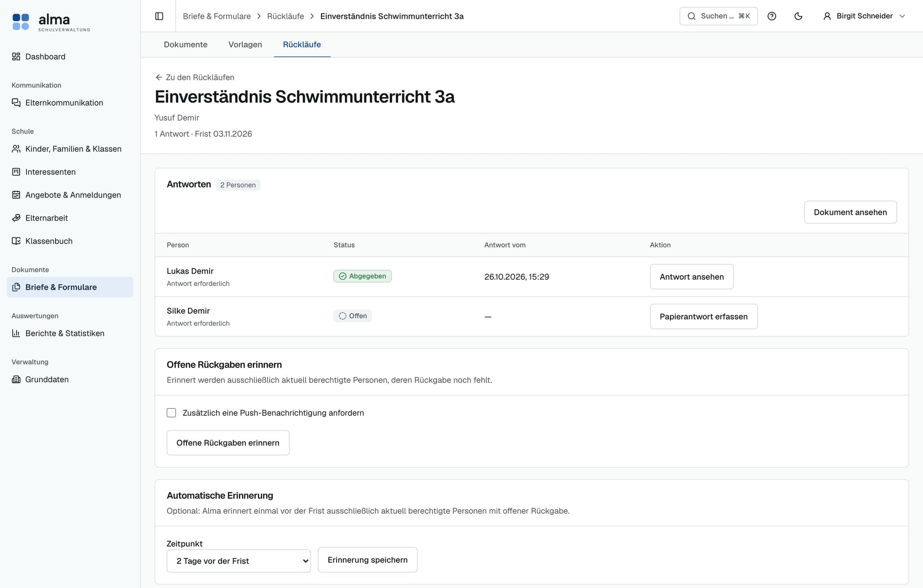
Task: Click the Lukas Demir name cell
Action: click(190, 271)
